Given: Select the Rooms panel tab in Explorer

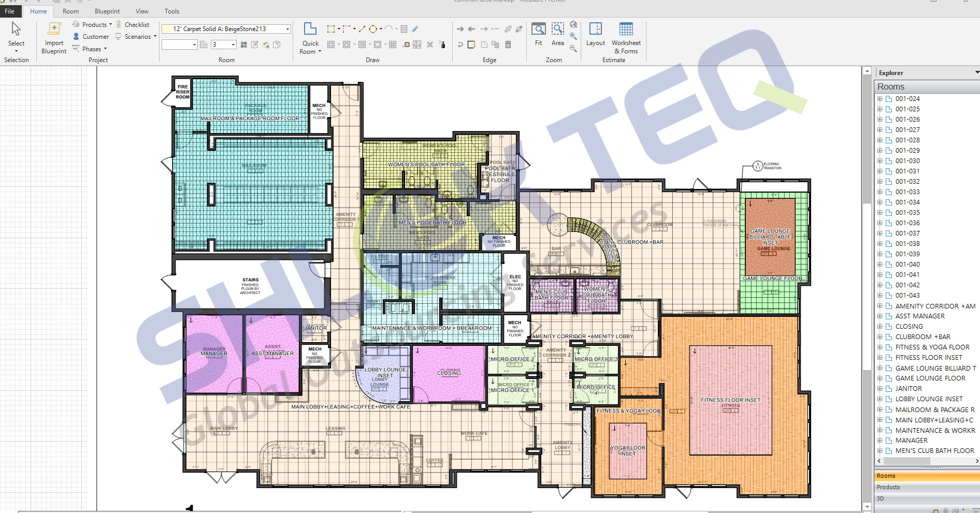Looking at the screenshot, I should tap(927, 476).
